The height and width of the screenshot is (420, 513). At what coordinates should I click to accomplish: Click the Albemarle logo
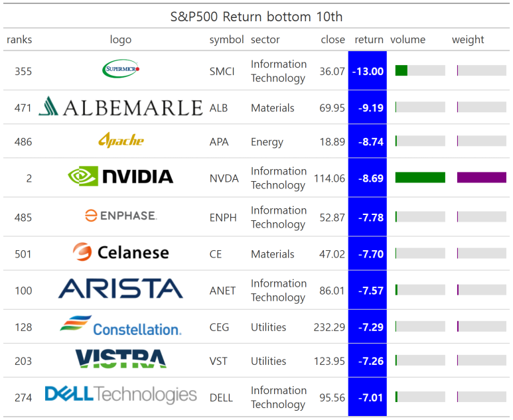(x=121, y=107)
